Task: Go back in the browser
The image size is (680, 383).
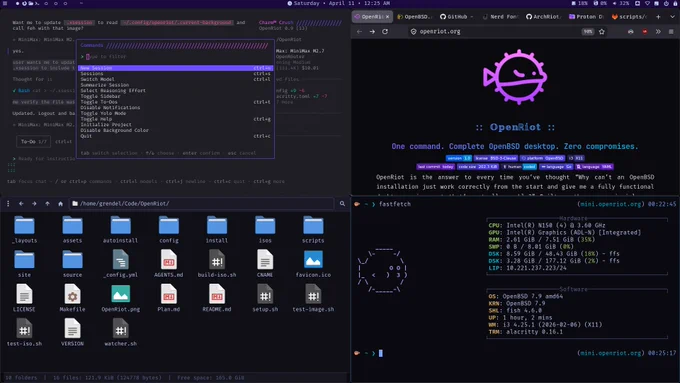Action: coord(359,32)
